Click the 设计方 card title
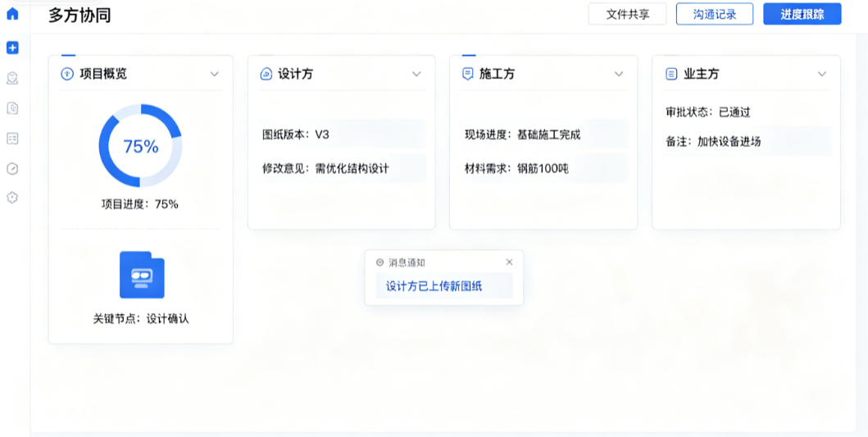 (x=295, y=74)
